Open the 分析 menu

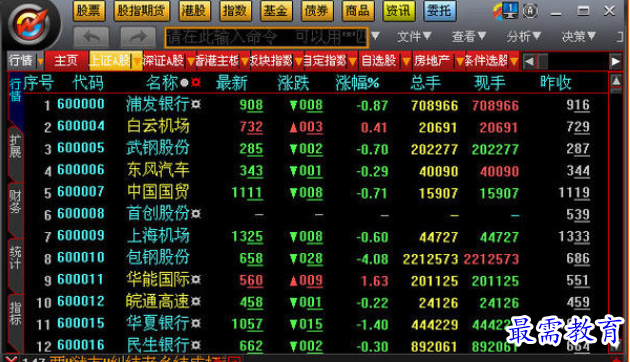tap(524, 37)
